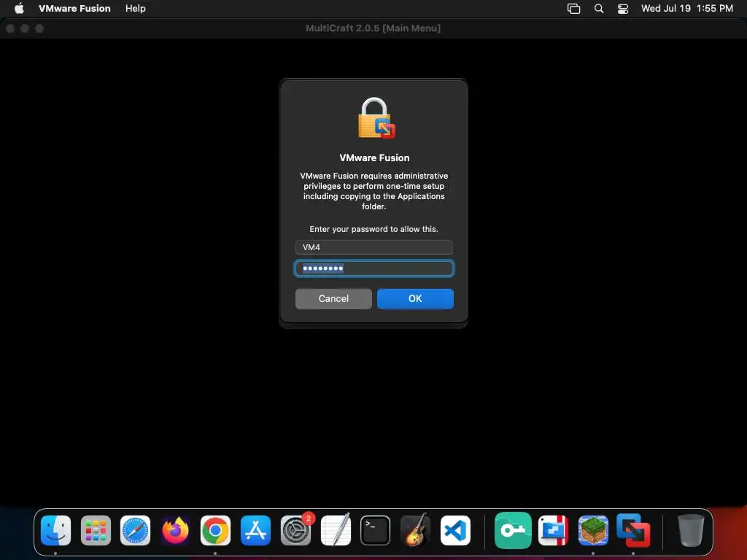Viewport: 747px width, 560px height.
Task: Launch Visual Studio Code from the Dock
Action: tap(455, 531)
